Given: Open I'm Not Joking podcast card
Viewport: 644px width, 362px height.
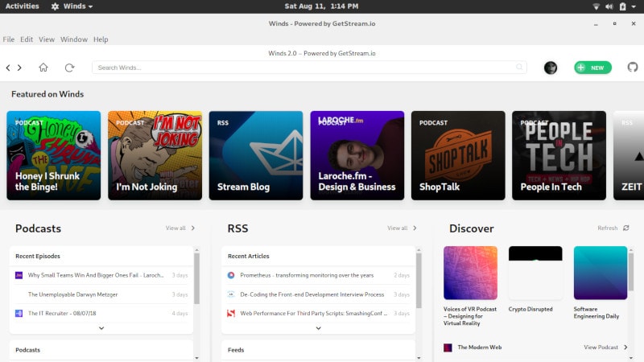Looking at the screenshot, I should (x=155, y=155).
